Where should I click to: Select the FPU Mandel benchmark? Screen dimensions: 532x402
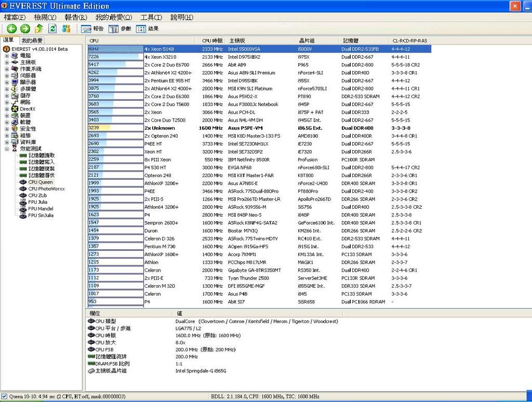tap(41, 209)
